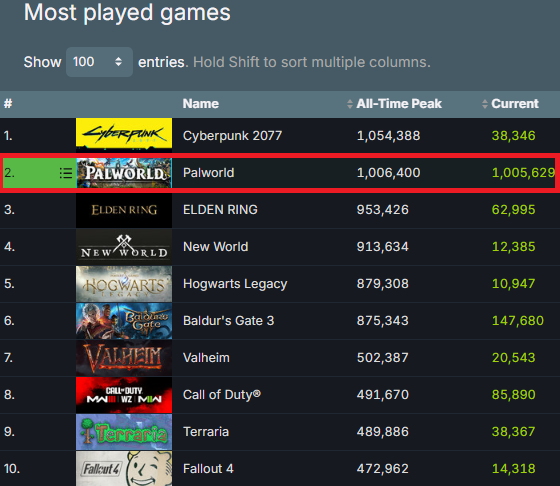560x486 pixels.
Task: Open the Hogwarts Legacy banner thumbnail
Action: click(124, 284)
